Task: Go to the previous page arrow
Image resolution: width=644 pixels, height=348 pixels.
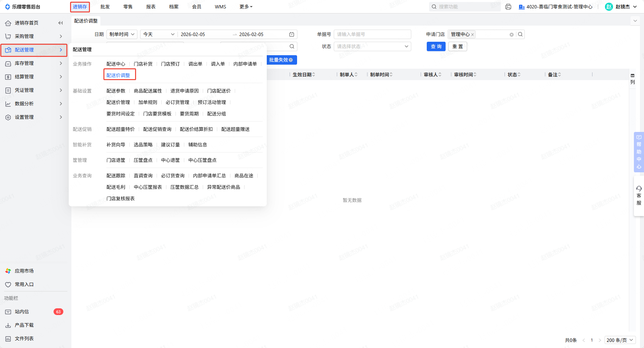Action: coord(584,340)
